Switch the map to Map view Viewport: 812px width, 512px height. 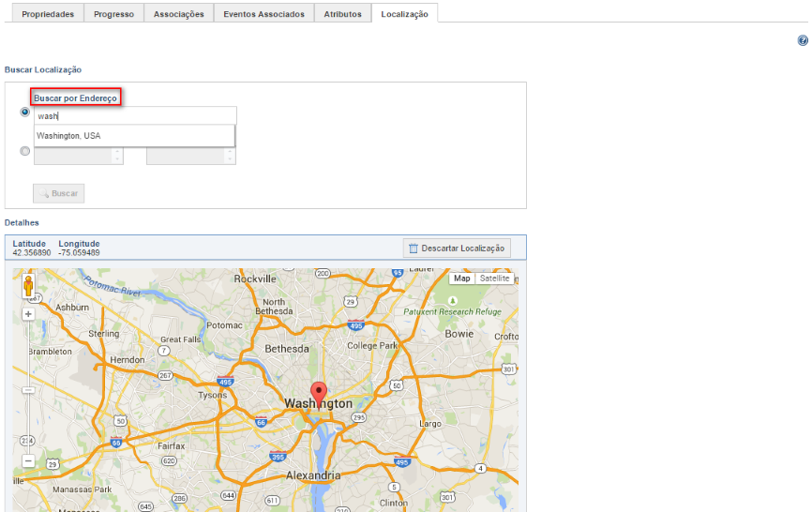(462, 278)
